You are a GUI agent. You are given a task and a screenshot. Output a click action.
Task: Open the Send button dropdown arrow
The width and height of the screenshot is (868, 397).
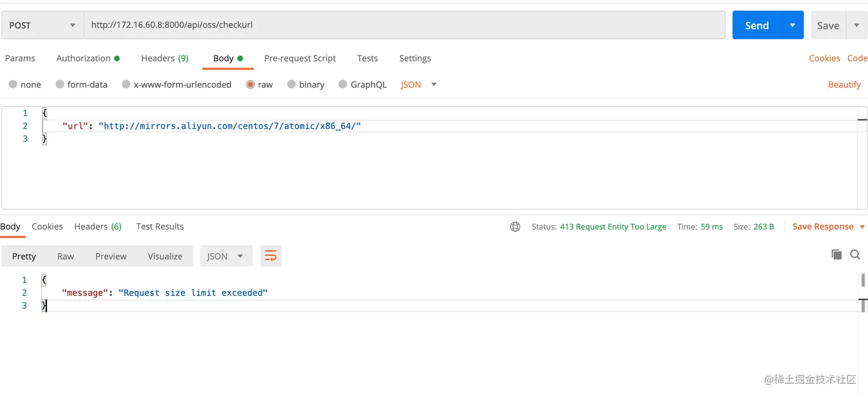(x=792, y=25)
